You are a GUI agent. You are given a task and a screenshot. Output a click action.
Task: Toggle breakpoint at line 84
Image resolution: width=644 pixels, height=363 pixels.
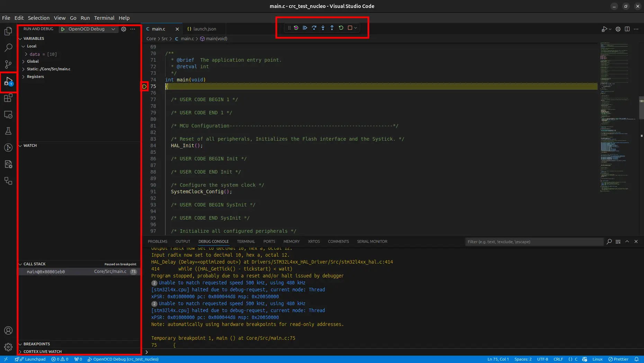tap(145, 145)
